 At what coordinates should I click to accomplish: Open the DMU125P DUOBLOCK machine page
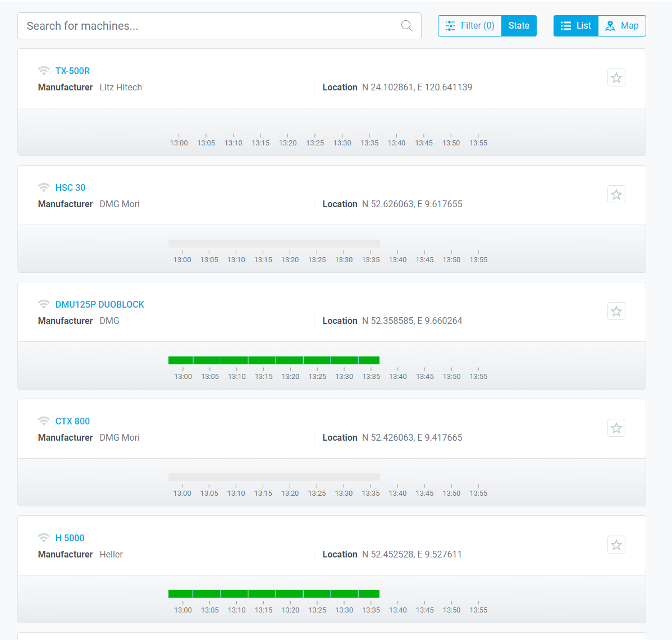pyautogui.click(x=99, y=304)
